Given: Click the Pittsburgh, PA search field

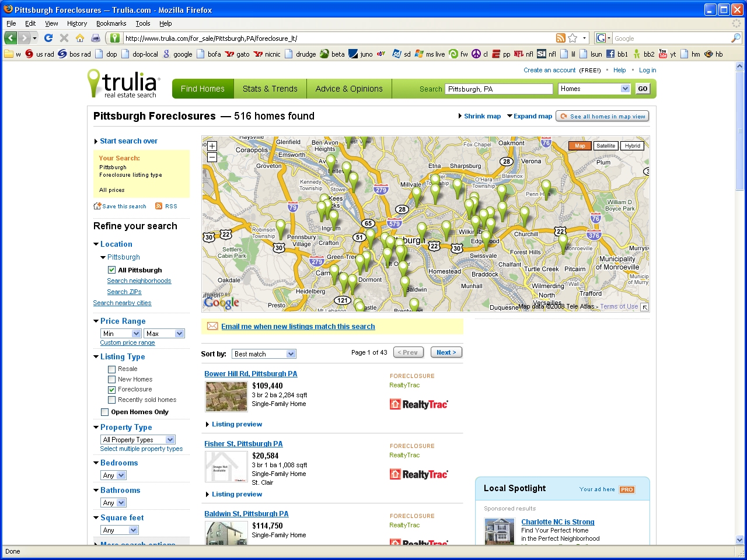Looking at the screenshot, I should (499, 89).
